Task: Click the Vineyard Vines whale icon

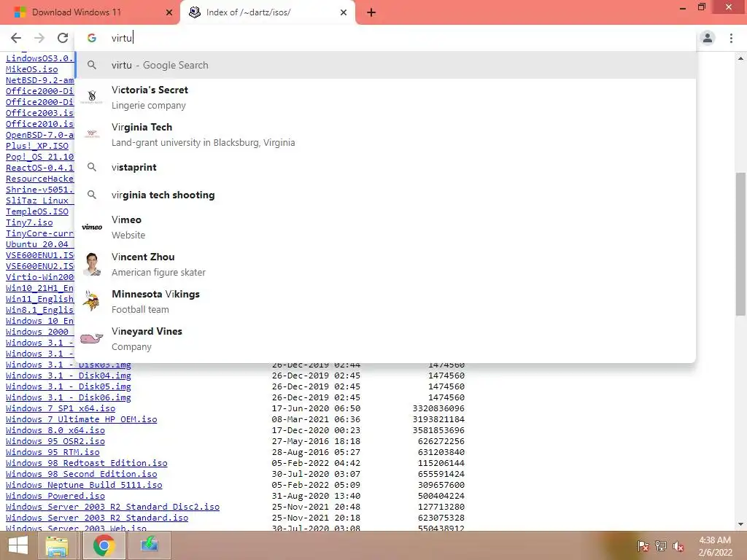Action: click(91, 338)
